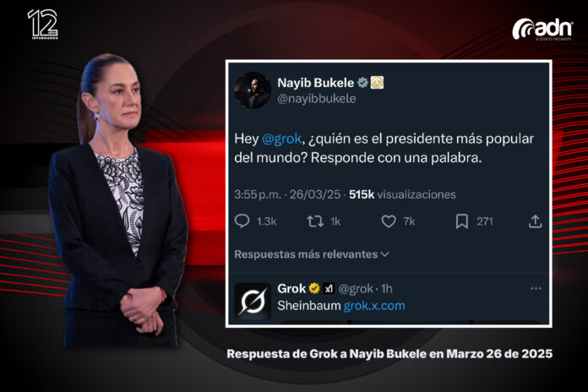This screenshot has height=392, width=588.
Task: Click the adn logo at top right
Action: pos(542,30)
